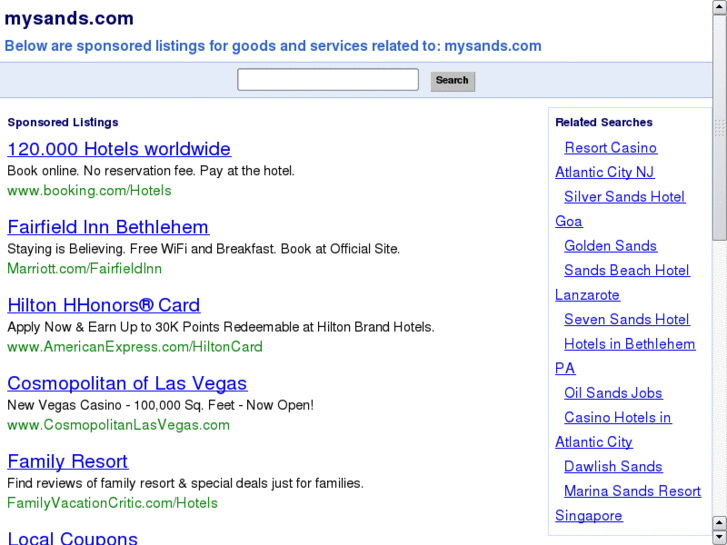Image resolution: width=727 pixels, height=545 pixels.
Task: Open the Fairfield Inn Bethlehem listing
Action: point(108,227)
